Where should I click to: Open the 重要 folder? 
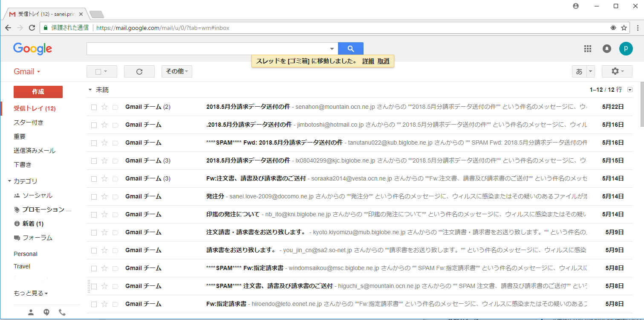(x=20, y=137)
